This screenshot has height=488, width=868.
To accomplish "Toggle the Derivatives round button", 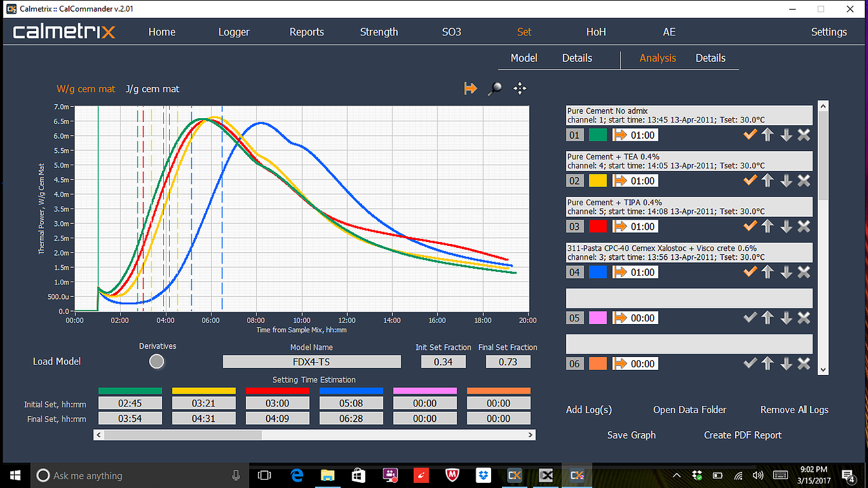I will pos(157,361).
